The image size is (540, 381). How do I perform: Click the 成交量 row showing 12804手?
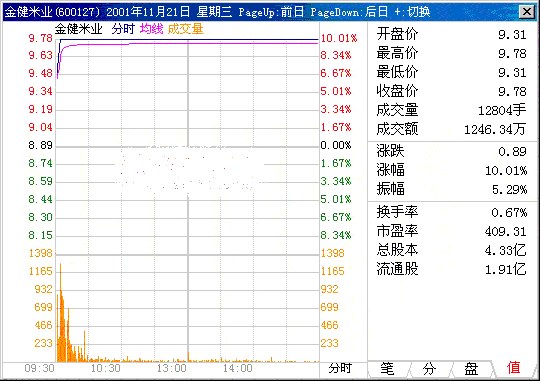(451, 111)
